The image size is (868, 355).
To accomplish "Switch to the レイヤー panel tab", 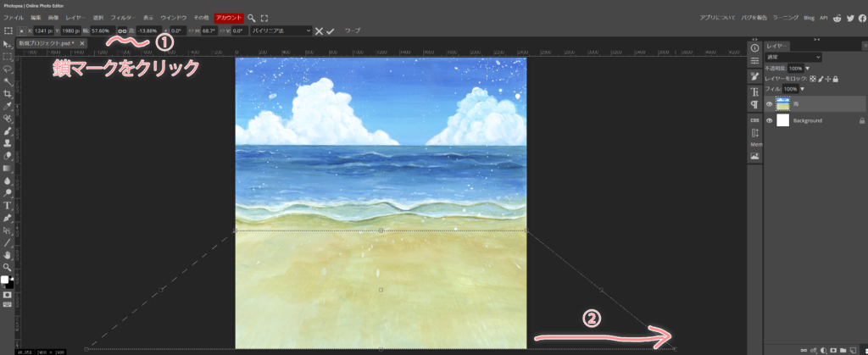I will 777,46.
